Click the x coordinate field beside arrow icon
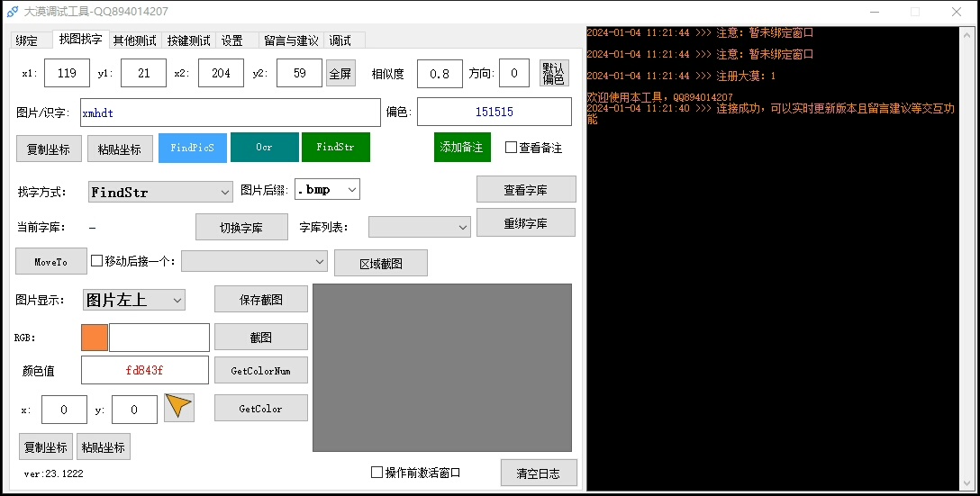 [x=64, y=410]
